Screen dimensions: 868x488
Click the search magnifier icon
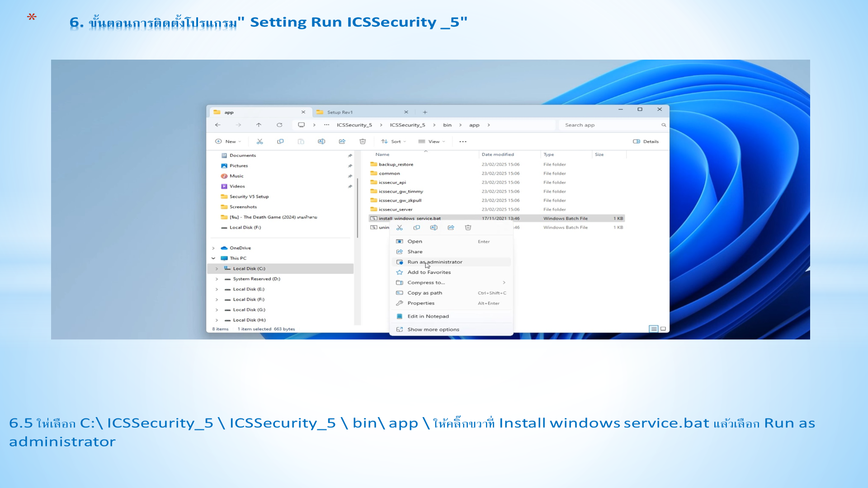[x=664, y=125]
